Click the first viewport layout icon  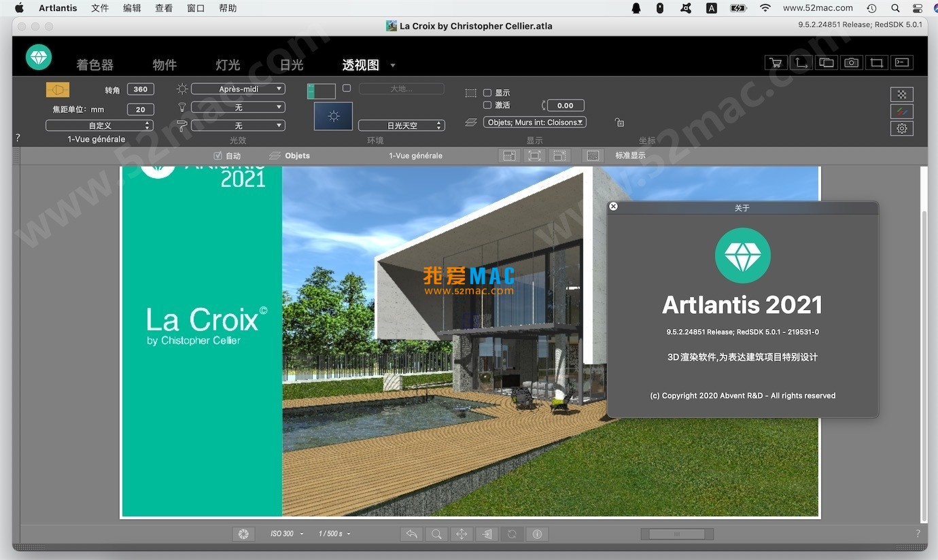[509, 156]
